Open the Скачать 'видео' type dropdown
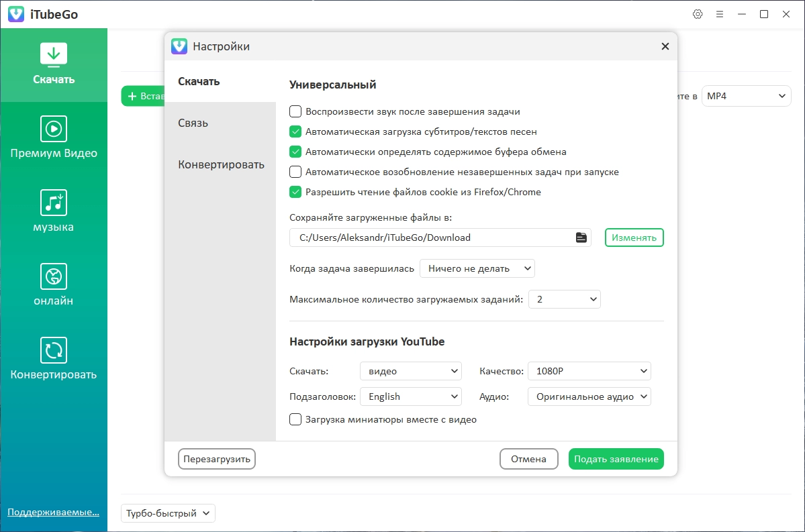The height and width of the screenshot is (532, 805). (411, 371)
